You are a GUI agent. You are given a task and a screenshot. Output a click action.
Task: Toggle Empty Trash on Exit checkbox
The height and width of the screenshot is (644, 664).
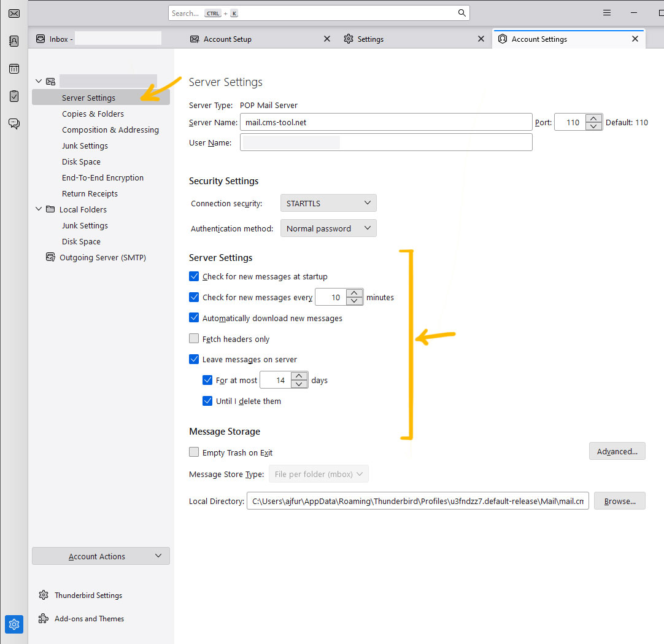(194, 452)
